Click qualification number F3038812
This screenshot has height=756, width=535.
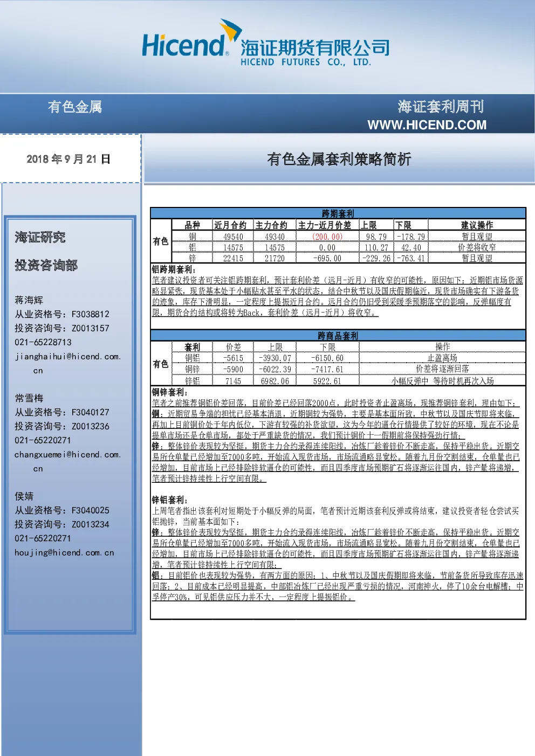coord(90,314)
